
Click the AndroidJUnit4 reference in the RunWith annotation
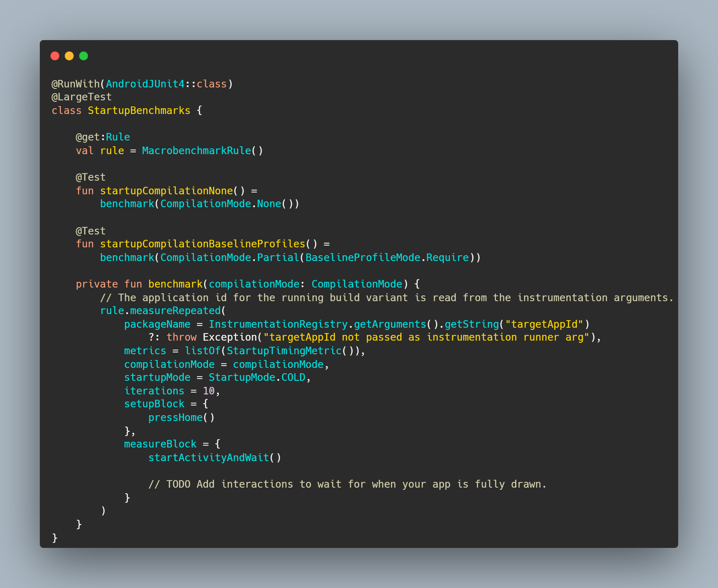click(x=145, y=84)
